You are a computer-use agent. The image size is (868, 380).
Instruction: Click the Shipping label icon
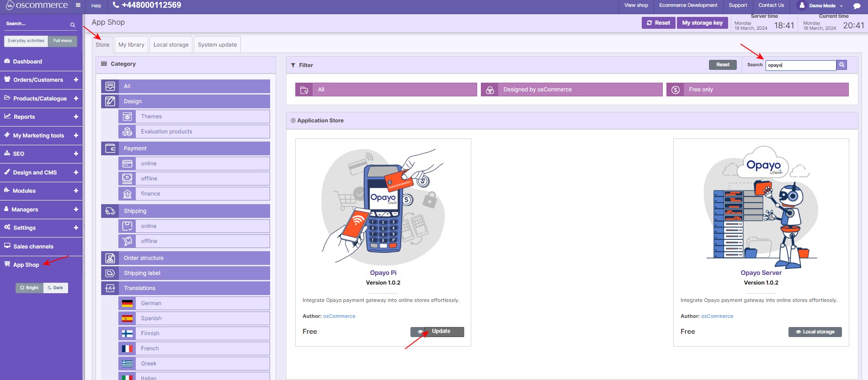click(x=110, y=273)
